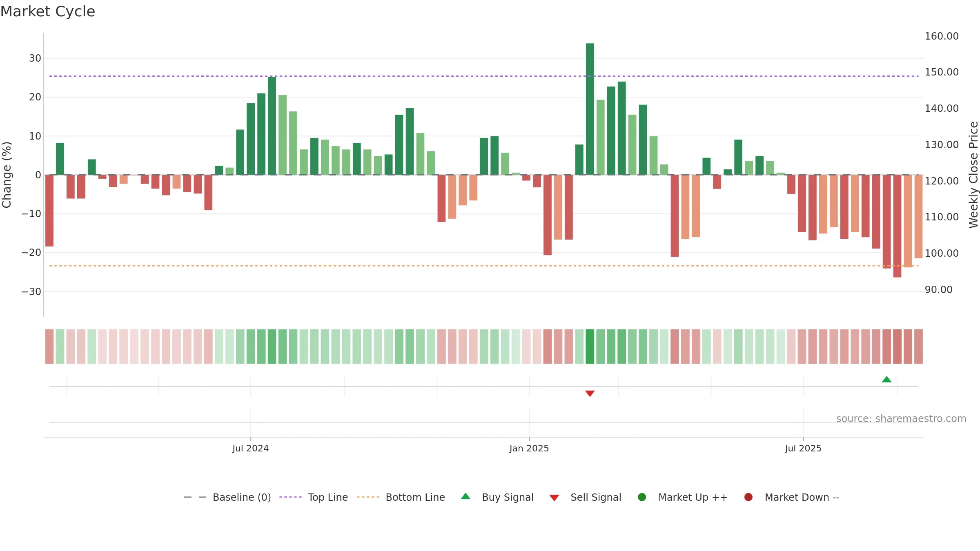
Task: Toggle the Sell Signal legend entry
Action: coord(585,498)
